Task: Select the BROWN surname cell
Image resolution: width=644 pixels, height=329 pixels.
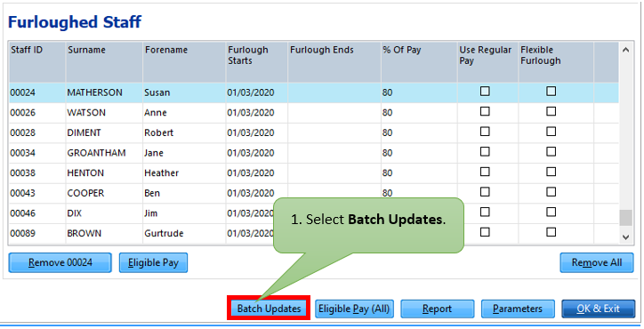Action: [104, 234]
